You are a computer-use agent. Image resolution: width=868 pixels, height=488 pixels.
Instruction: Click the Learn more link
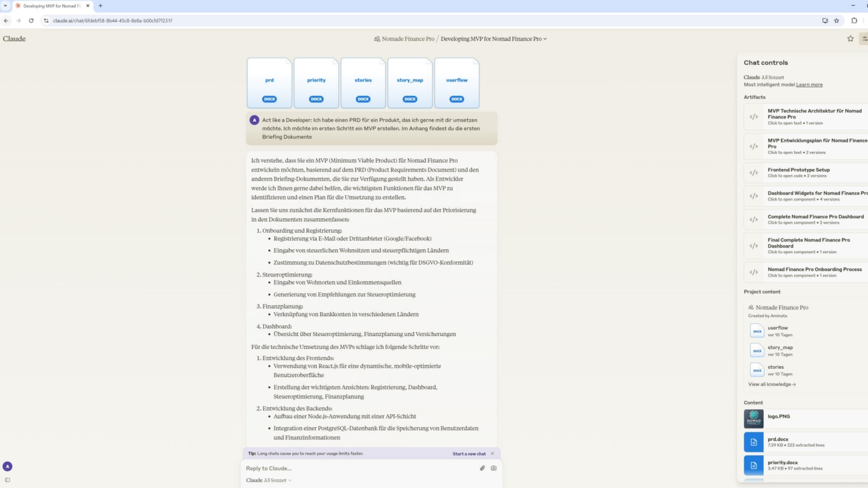point(809,85)
